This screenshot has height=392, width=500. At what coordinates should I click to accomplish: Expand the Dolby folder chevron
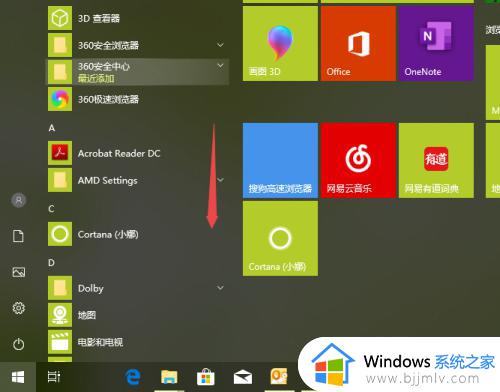[x=220, y=288]
